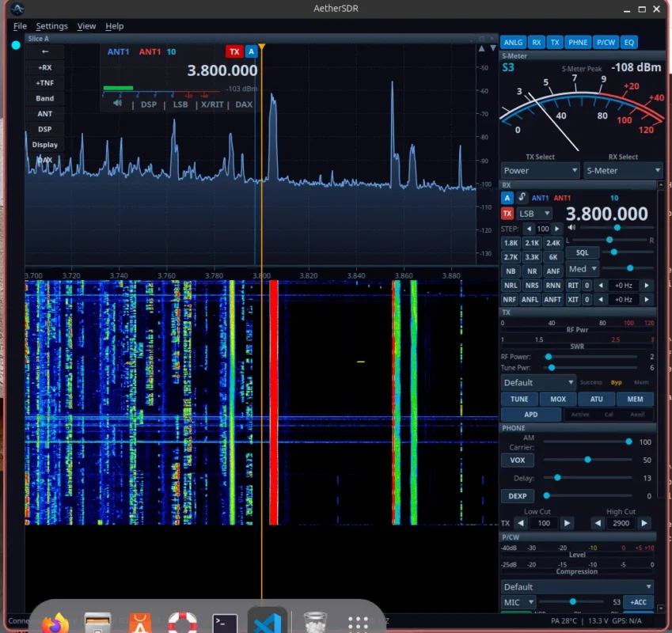Adjust the MIC level slider

click(573, 601)
